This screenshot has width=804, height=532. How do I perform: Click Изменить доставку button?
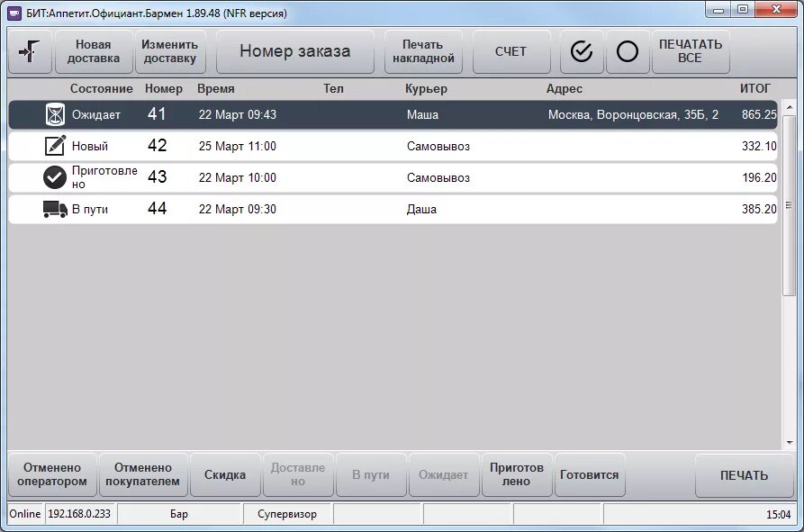[170, 51]
